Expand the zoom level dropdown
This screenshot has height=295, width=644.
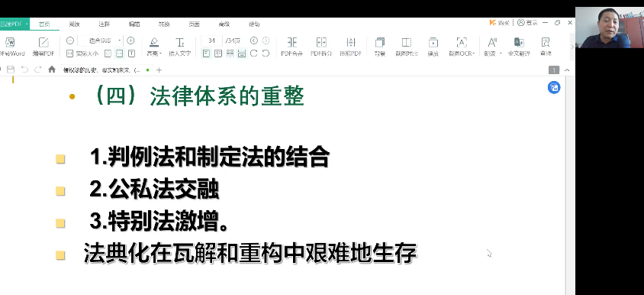click(x=120, y=41)
